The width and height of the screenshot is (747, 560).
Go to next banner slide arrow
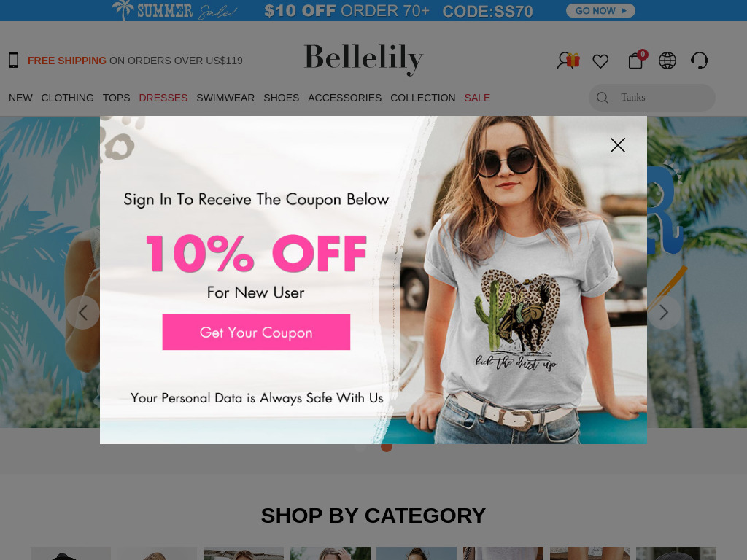click(x=664, y=312)
